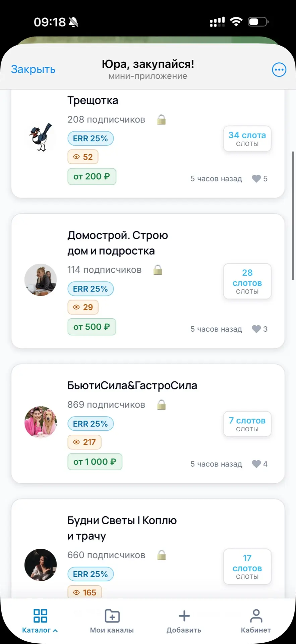This screenshot has width=296, height=644.
Task: Tap the lock icon beside Трещотка subscribers
Action: click(161, 119)
